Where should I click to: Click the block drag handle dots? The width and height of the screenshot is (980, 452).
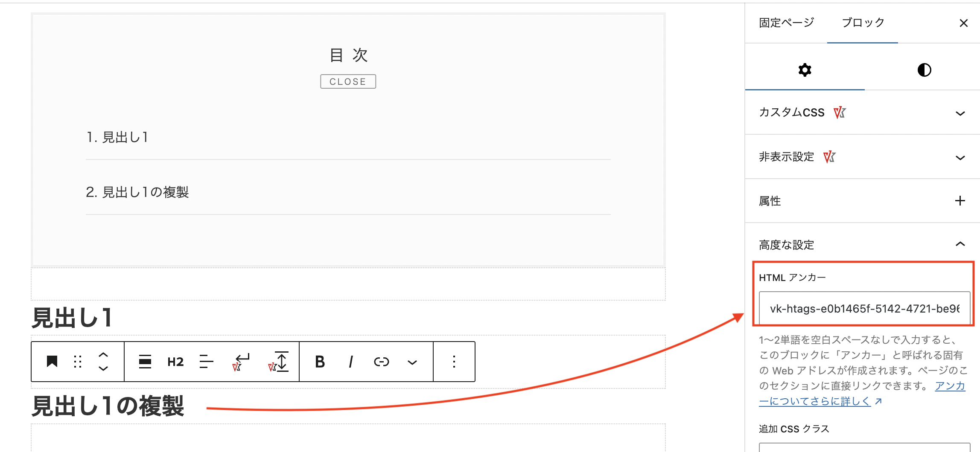78,362
